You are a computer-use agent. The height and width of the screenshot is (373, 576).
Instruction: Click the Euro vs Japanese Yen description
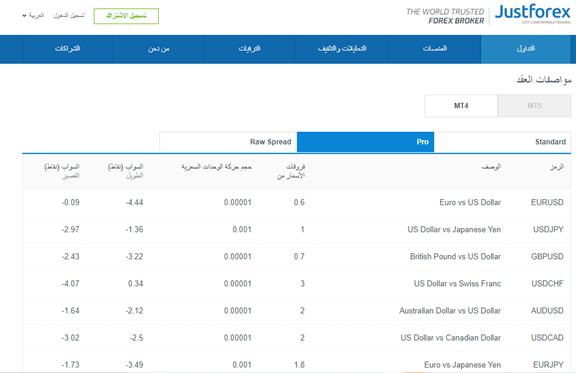click(462, 365)
